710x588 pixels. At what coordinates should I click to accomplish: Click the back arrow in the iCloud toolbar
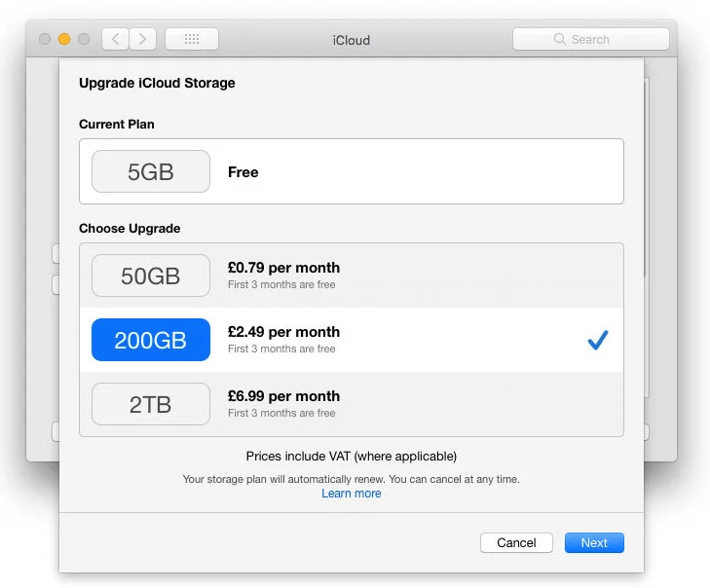click(116, 39)
